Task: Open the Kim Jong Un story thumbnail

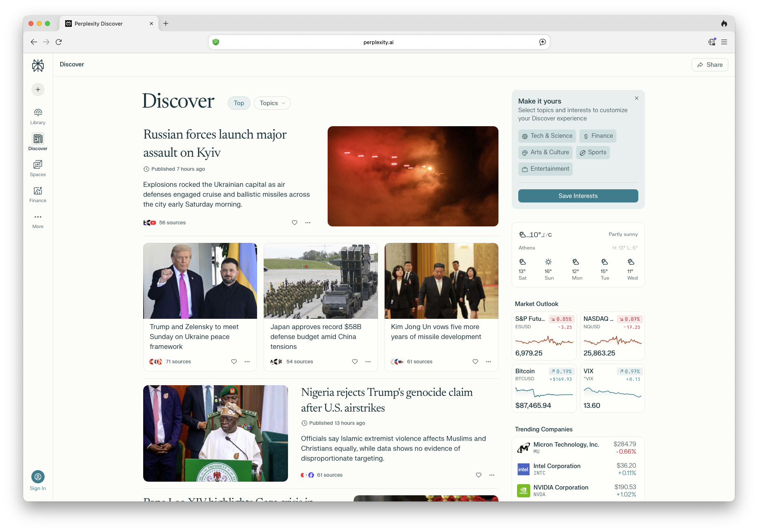Action: (441, 281)
